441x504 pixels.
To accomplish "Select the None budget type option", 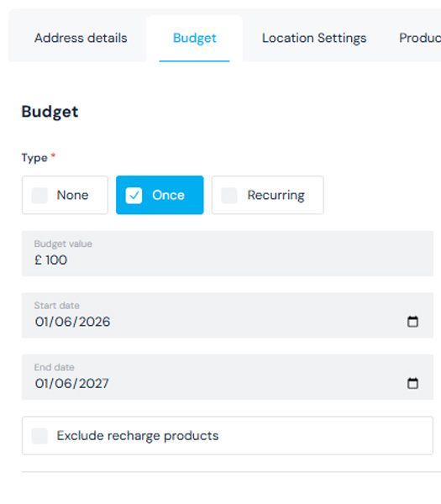I will click(x=65, y=195).
